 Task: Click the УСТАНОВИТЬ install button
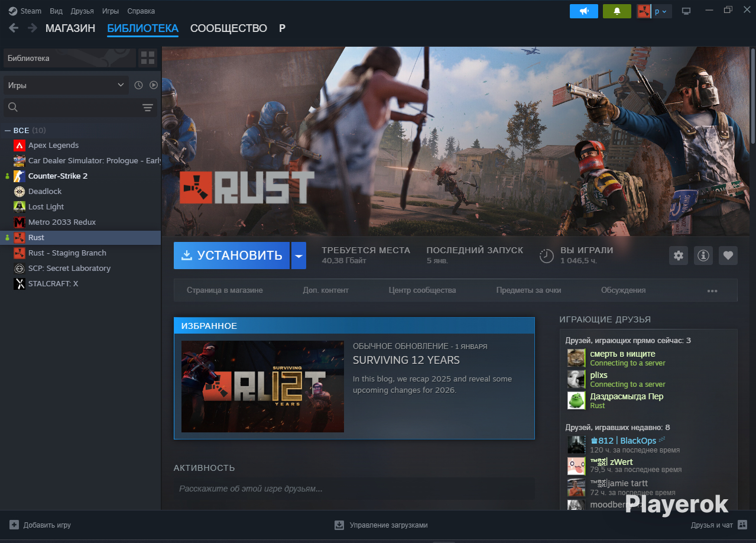pos(232,256)
